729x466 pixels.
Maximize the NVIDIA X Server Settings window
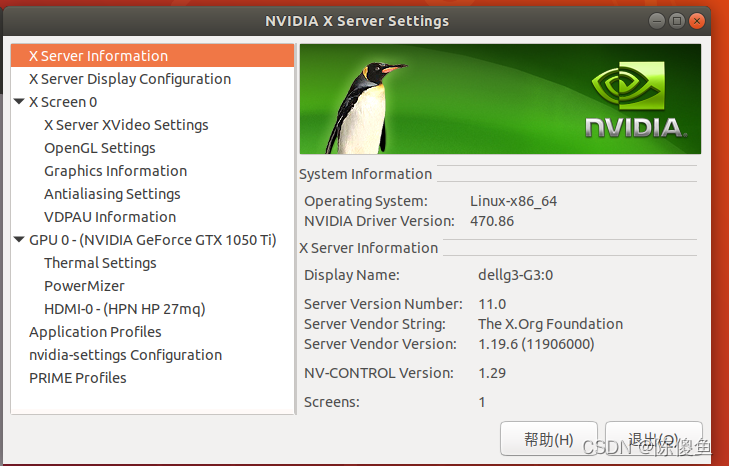677,21
